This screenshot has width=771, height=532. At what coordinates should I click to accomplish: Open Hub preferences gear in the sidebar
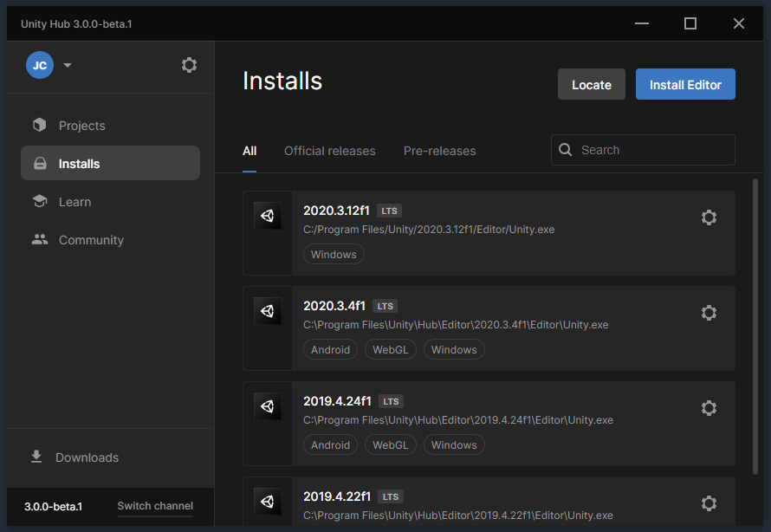click(189, 65)
